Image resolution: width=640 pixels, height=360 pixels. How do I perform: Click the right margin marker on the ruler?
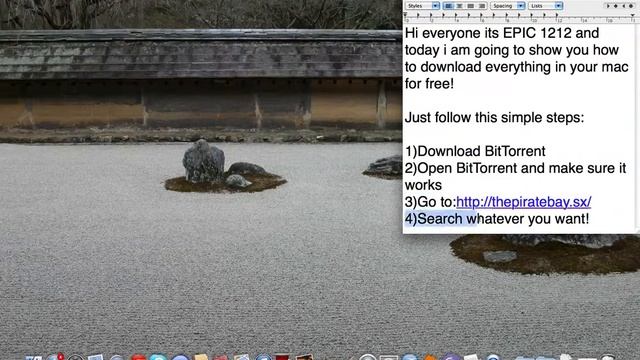[633, 16]
